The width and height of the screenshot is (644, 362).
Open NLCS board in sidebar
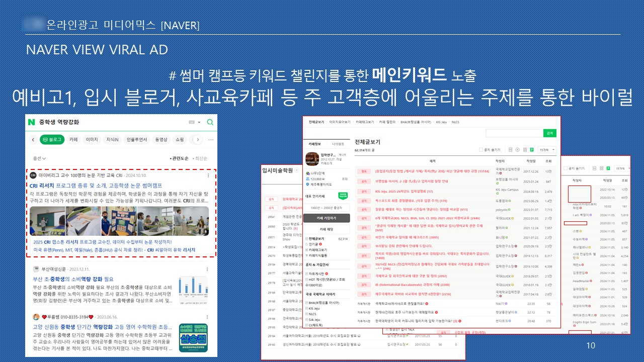(312, 313)
